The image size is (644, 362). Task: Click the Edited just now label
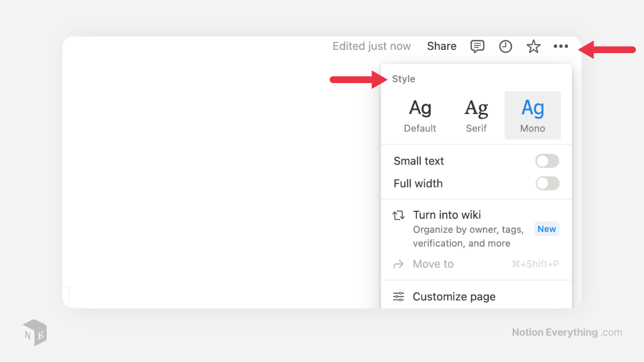point(371,46)
